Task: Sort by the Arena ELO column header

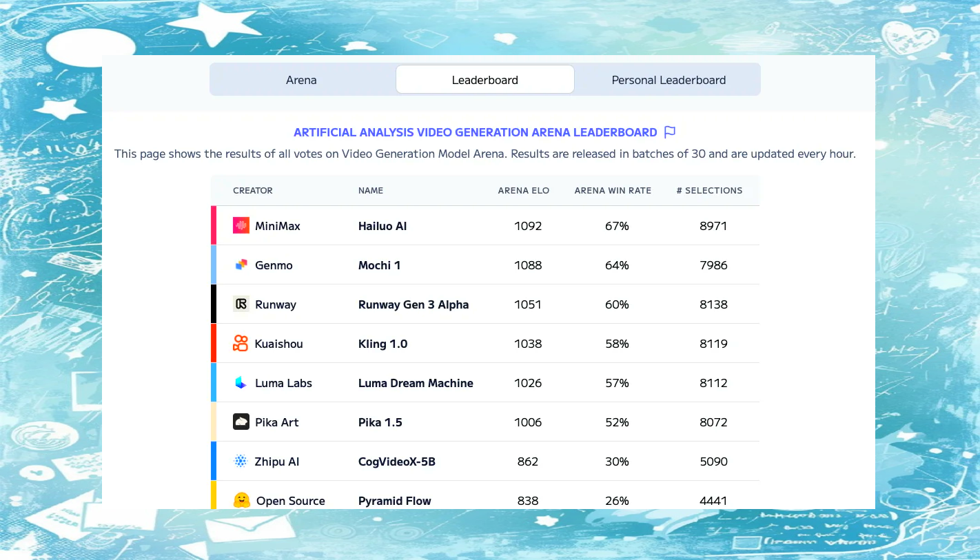Action: (x=524, y=191)
